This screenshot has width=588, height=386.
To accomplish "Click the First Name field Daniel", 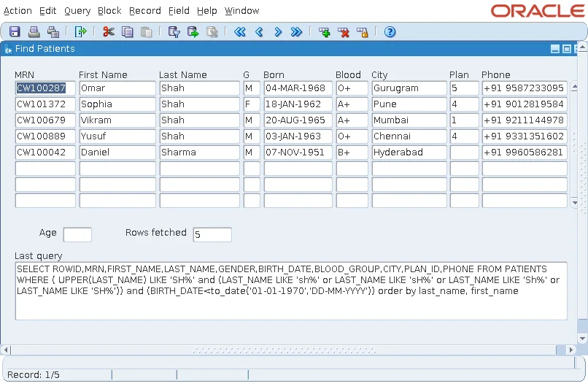I will (x=117, y=153).
